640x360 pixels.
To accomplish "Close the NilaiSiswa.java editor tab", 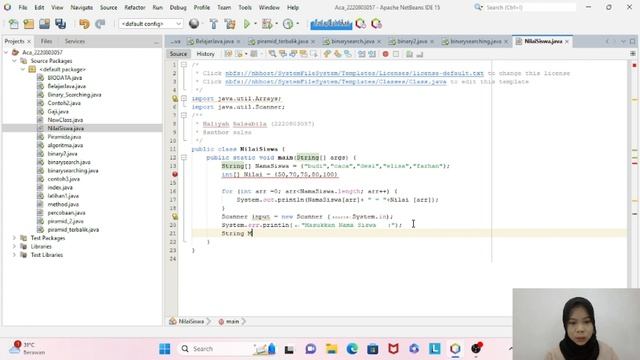I will coord(567,42).
